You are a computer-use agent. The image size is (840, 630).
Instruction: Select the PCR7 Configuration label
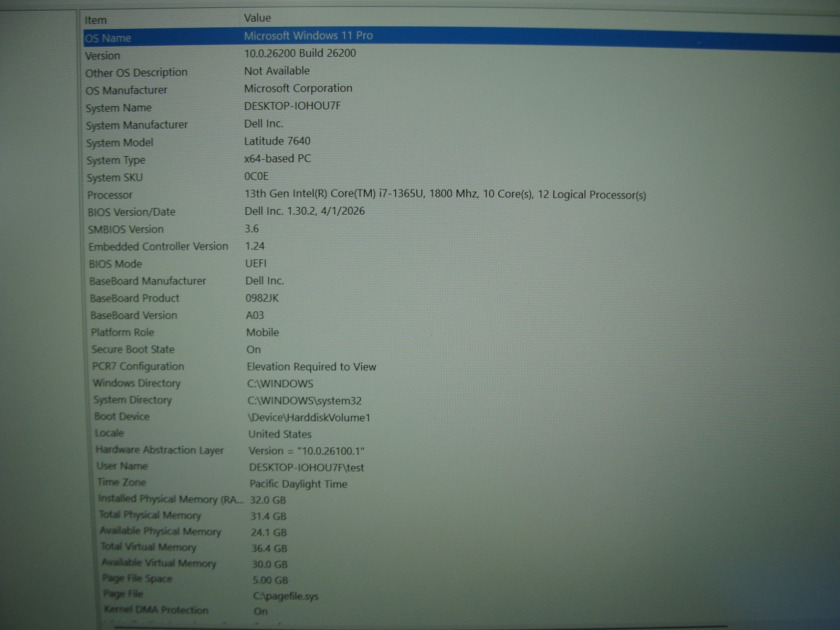click(138, 366)
